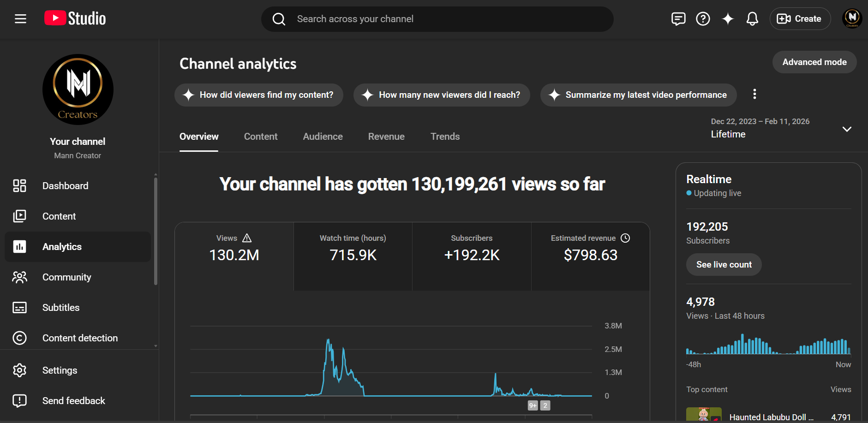Open the three-dot more prompts menu
Viewport: 868px width, 423px height.
(x=754, y=95)
